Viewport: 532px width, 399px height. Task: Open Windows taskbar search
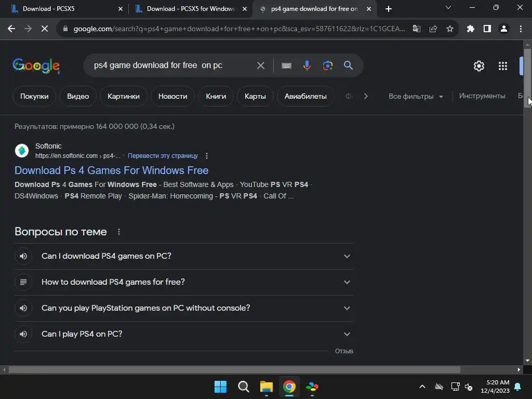pos(244,387)
